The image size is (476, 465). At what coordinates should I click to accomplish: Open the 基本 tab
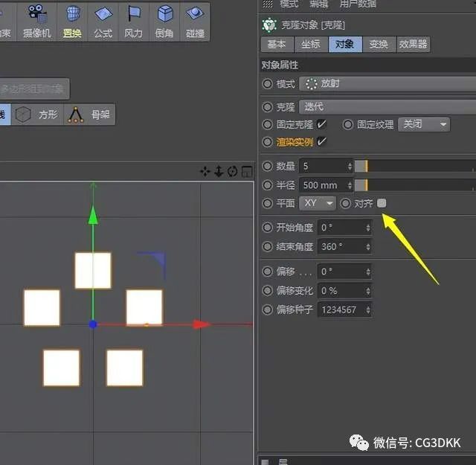(x=277, y=45)
